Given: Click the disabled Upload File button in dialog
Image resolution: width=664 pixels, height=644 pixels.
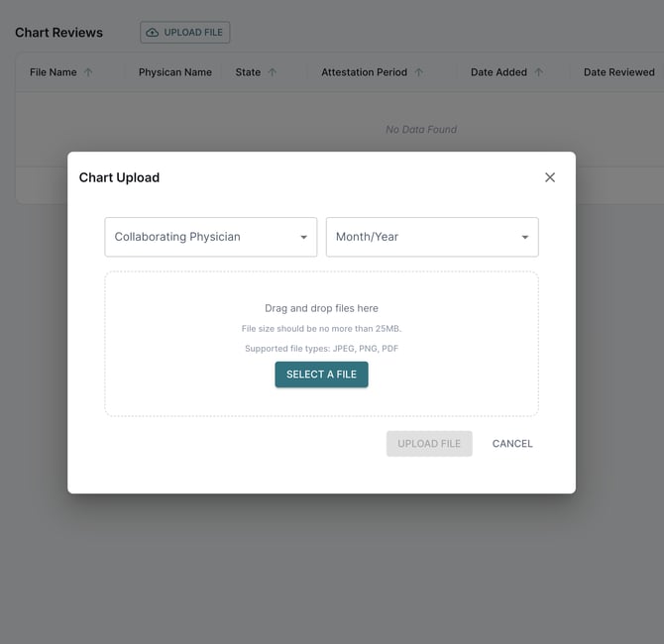Looking at the screenshot, I should click(x=429, y=443).
